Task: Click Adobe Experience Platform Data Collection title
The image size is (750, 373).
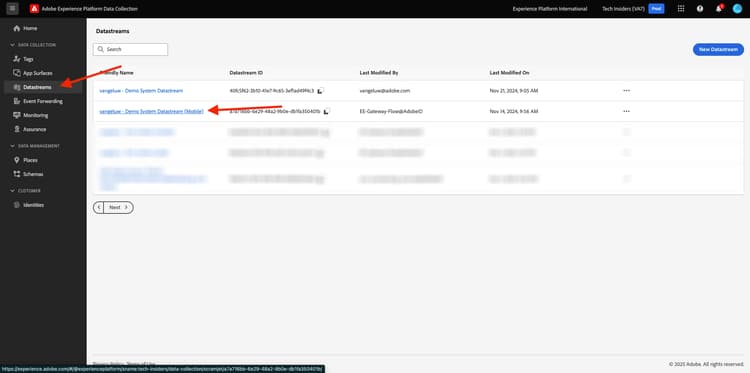Action: [x=90, y=9]
